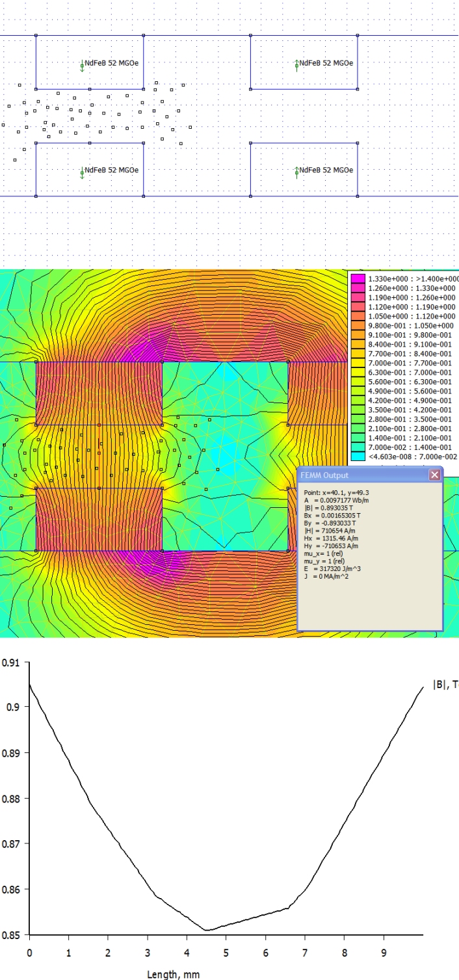The height and width of the screenshot is (980, 459).
Task: Select the upper-right NdFeB 52 MGOe block label
Action: 326,63
